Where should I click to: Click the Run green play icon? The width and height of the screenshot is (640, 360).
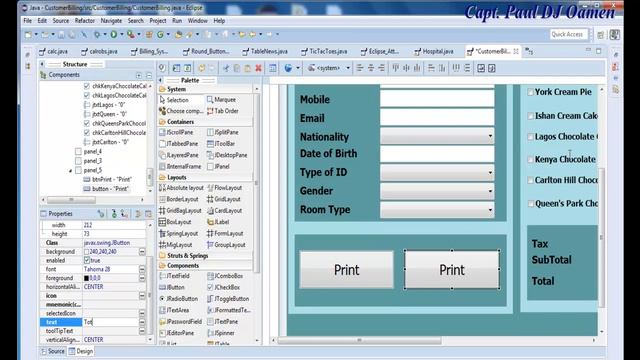(x=113, y=35)
